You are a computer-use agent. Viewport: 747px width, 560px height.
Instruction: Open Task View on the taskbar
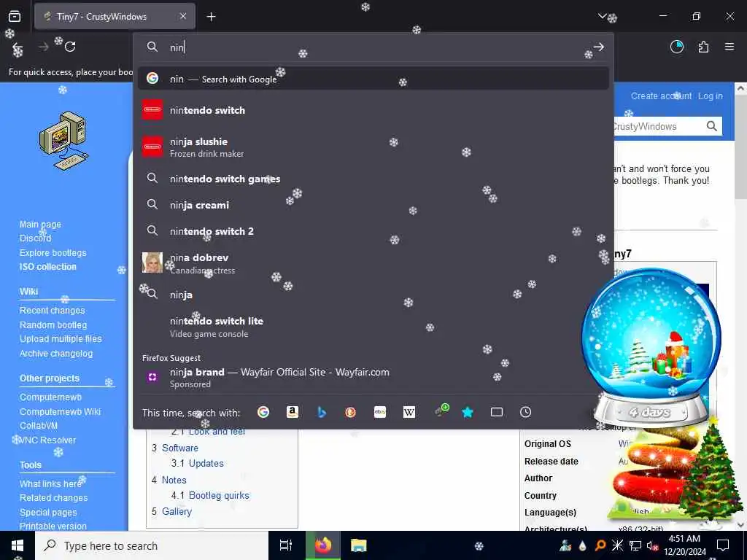point(286,545)
